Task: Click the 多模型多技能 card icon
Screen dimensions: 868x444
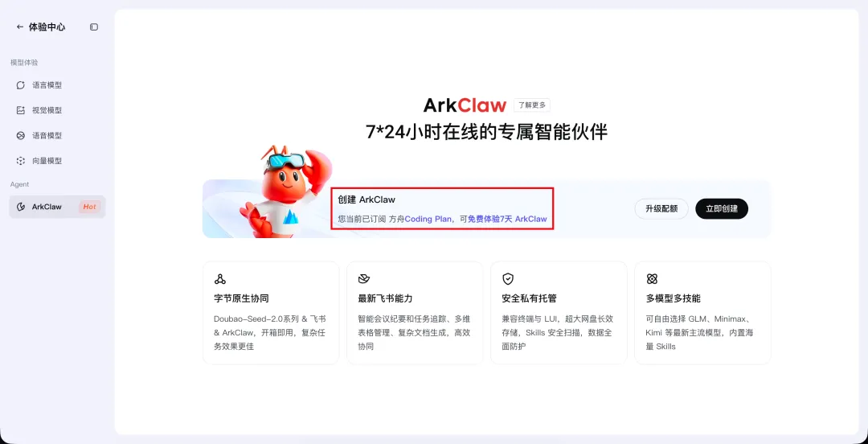Action: click(652, 279)
